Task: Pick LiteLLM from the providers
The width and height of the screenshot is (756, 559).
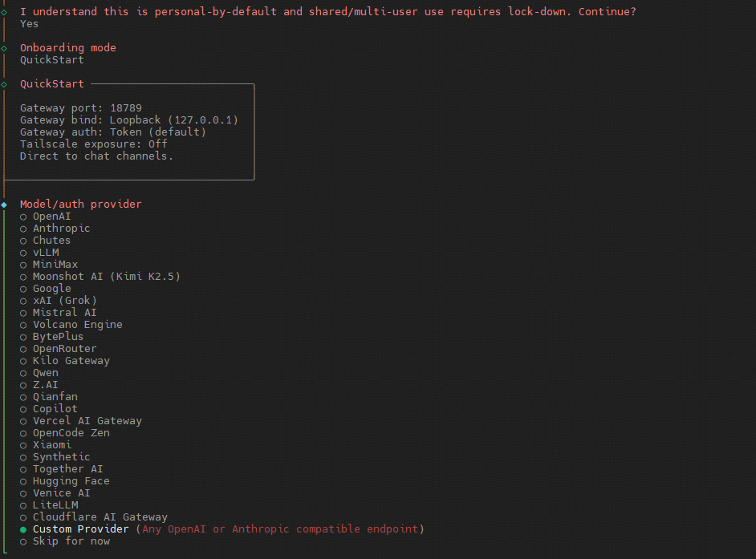Action: 55,505
